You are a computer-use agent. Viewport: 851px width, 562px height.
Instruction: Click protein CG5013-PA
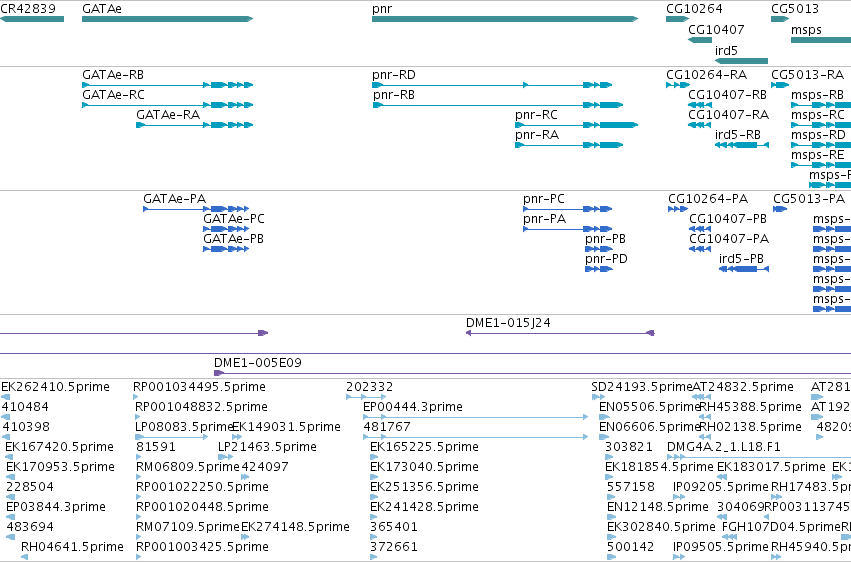780,209
